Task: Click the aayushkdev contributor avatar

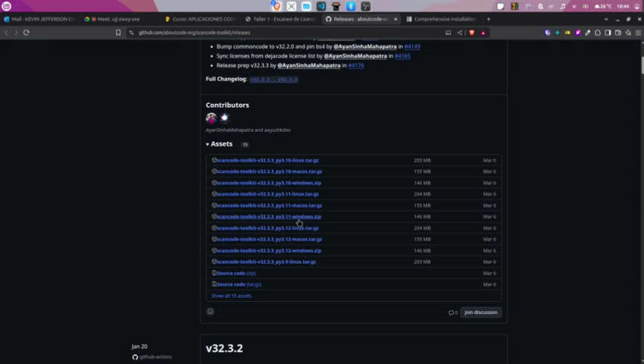Action: click(224, 118)
